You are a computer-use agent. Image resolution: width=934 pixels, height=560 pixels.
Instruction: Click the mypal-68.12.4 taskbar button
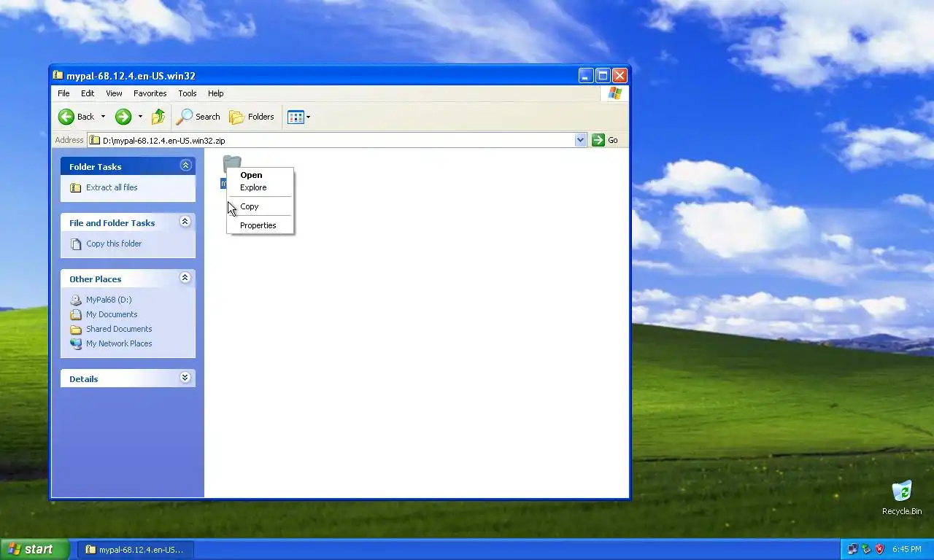[136, 550]
